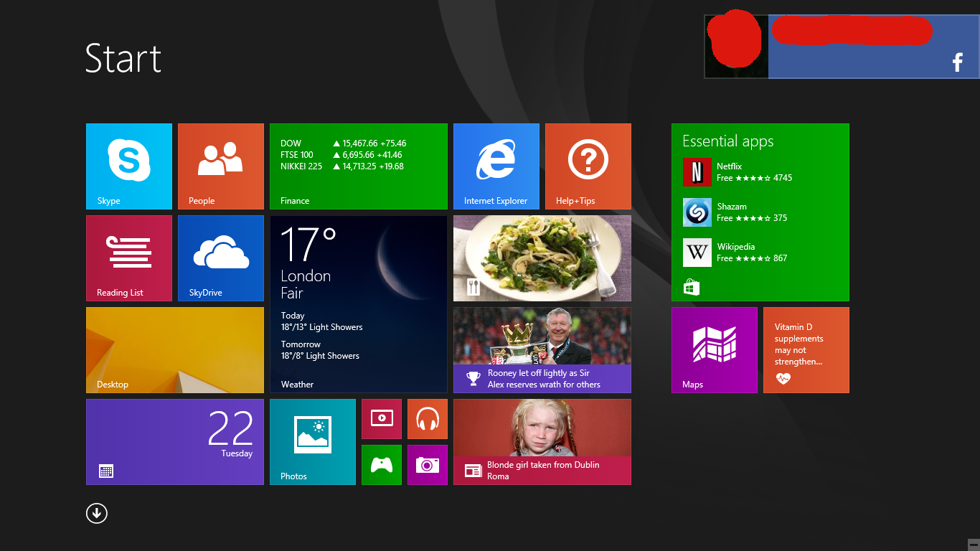Open the Camera small tile
The width and height of the screenshot is (980, 551).
(428, 465)
